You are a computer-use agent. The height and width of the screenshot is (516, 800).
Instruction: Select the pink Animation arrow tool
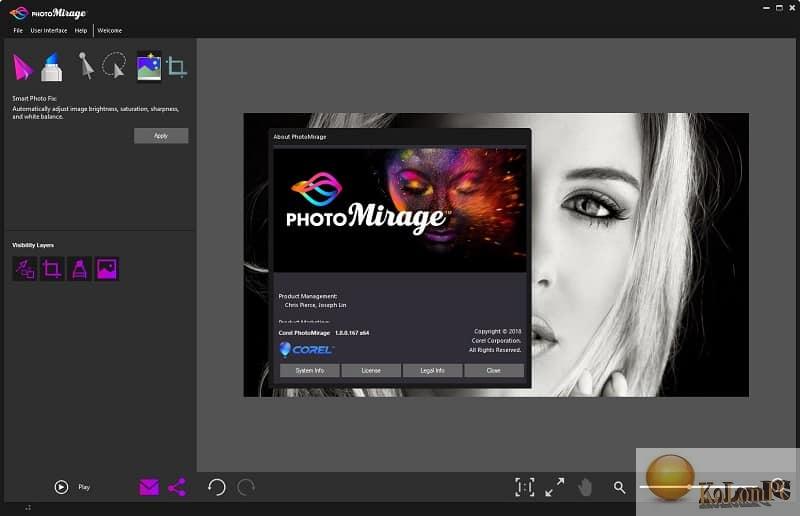click(x=22, y=67)
